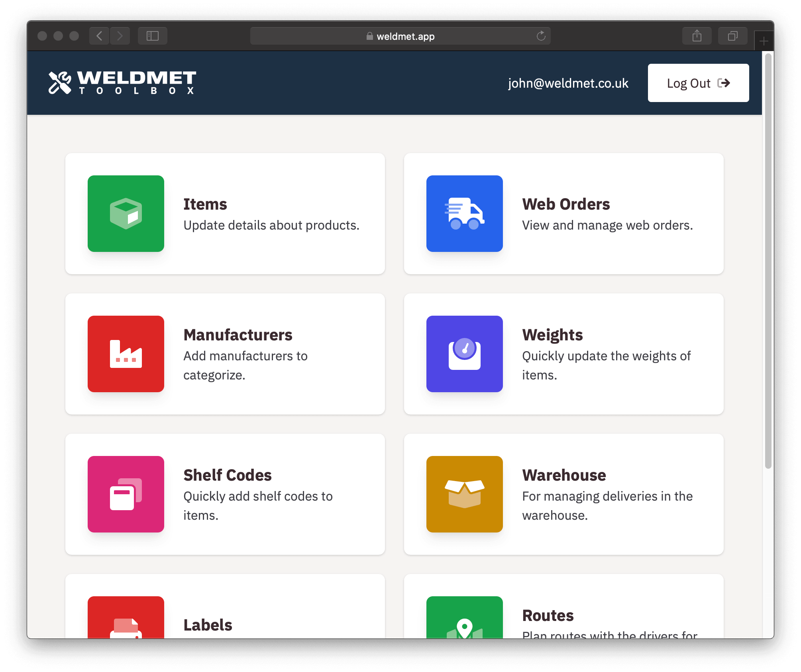Click 'View and manage web orders.' text
This screenshot has width=801, height=672.
[608, 225]
